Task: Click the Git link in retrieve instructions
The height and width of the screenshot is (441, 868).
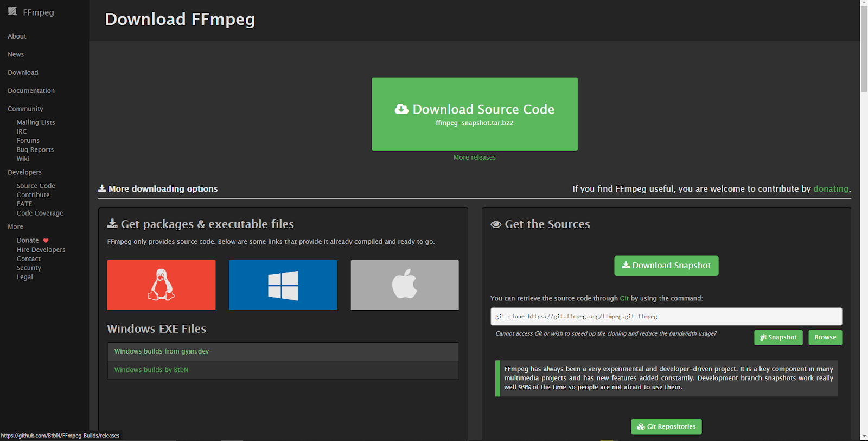Action: pyautogui.click(x=624, y=298)
